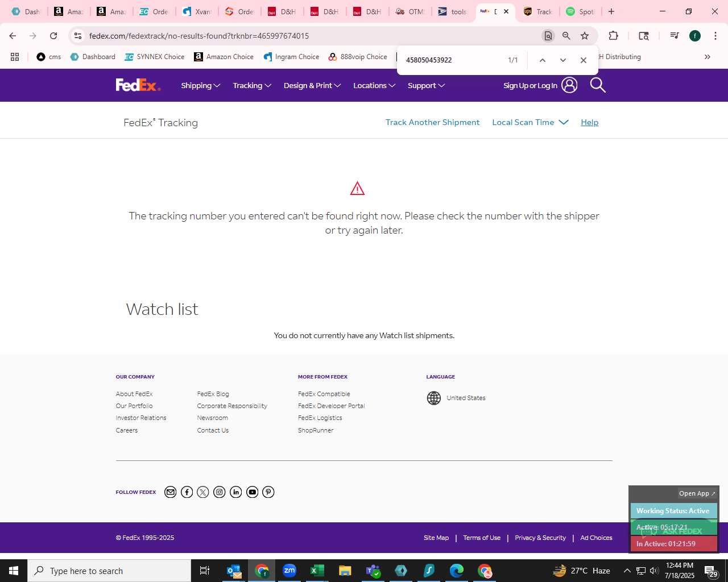Navigate back in browser history
The image size is (728, 582).
pyautogui.click(x=13, y=36)
